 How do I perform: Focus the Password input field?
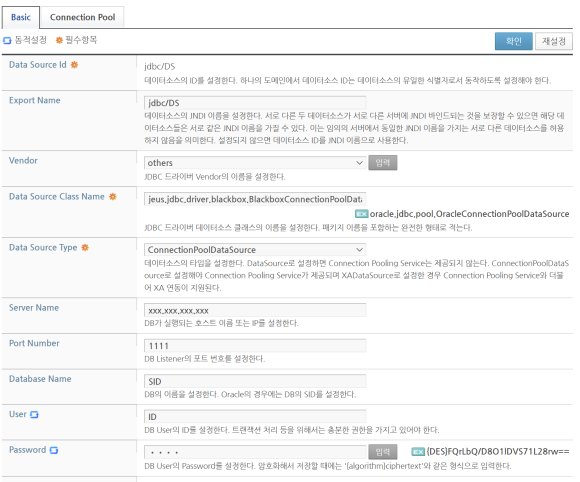pyautogui.click(x=255, y=452)
